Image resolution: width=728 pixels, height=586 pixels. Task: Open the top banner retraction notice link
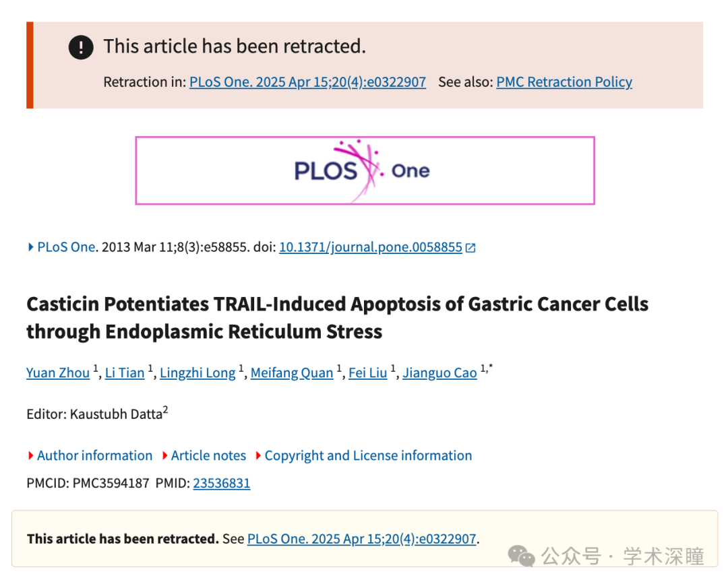pyautogui.click(x=307, y=82)
